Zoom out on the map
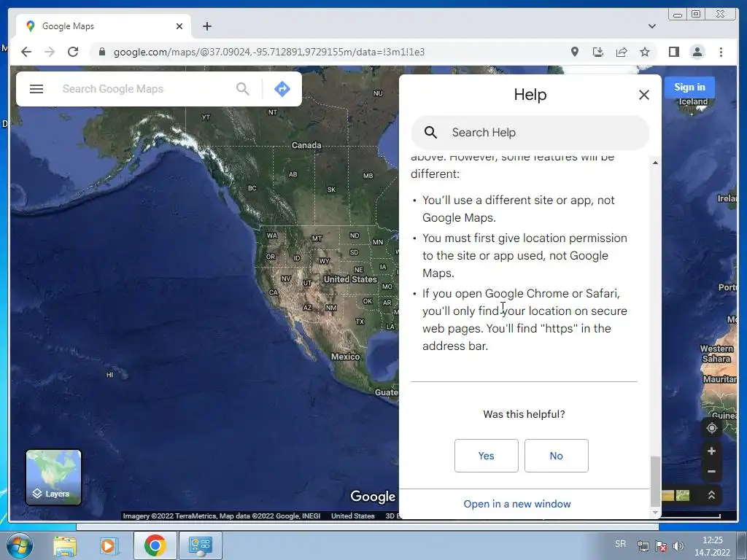The image size is (747, 560). pyautogui.click(x=711, y=472)
